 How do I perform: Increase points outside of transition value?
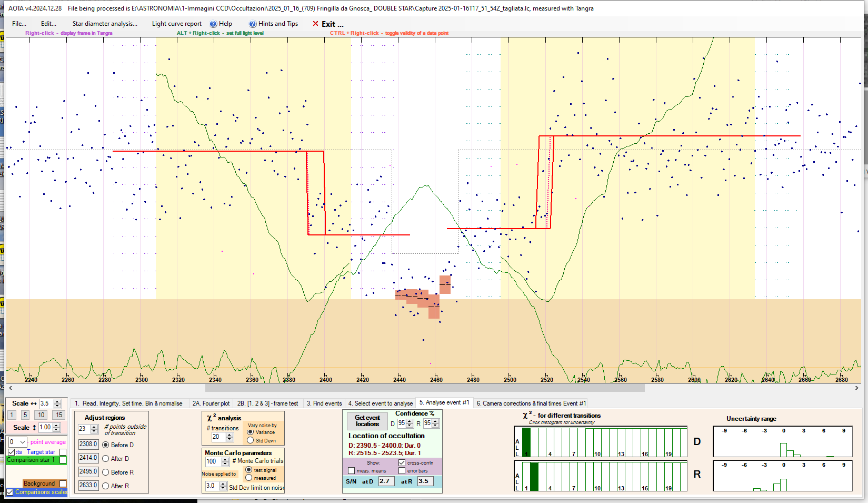pyautogui.click(x=94, y=427)
